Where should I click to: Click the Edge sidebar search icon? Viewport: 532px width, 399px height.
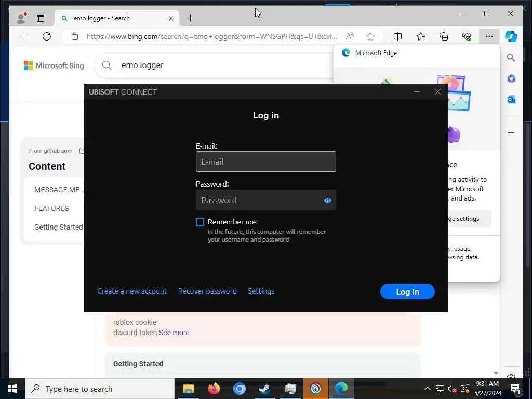[511, 58]
